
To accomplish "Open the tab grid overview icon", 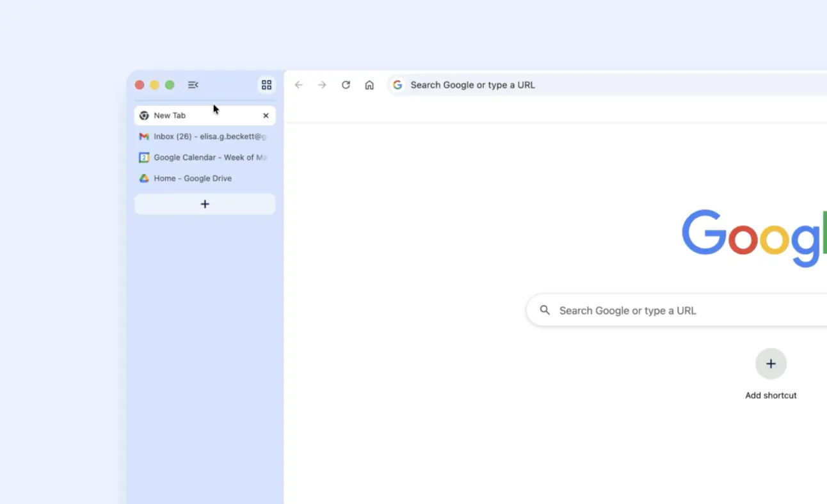I will pyautogui.click(x=266, y=85).
